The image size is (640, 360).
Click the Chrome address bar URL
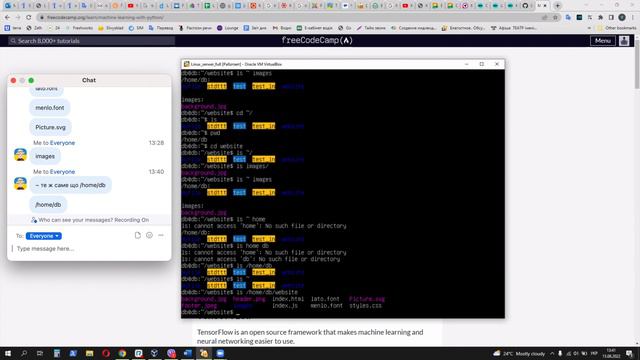point(105,18)
